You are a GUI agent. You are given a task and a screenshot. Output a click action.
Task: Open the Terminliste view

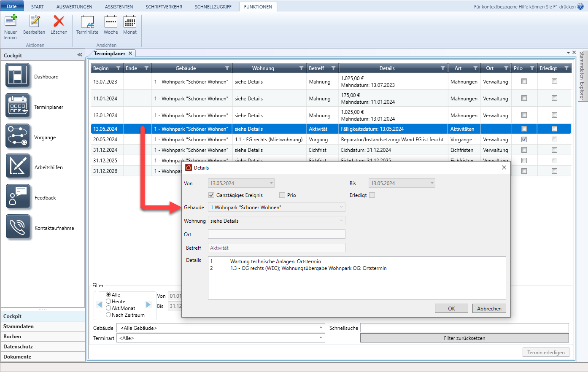87,22
